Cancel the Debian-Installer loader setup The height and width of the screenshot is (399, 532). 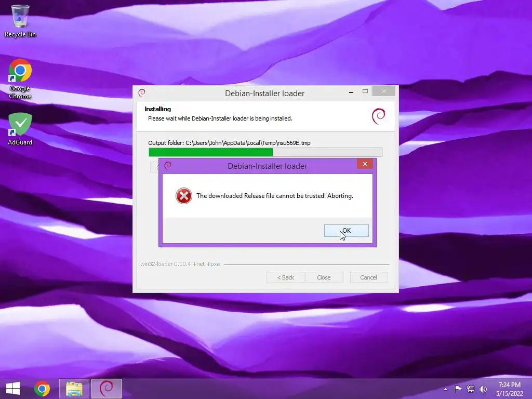point(368,277)
